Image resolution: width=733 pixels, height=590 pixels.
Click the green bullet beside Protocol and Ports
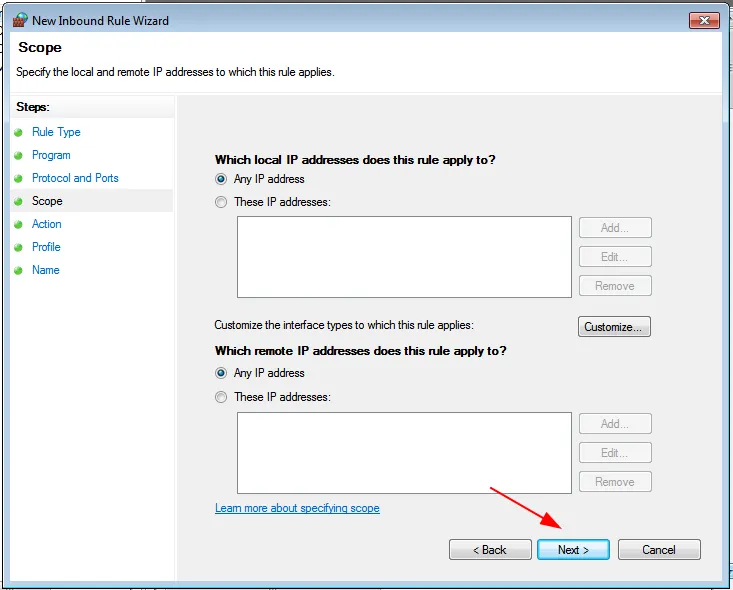click(18, 178)
